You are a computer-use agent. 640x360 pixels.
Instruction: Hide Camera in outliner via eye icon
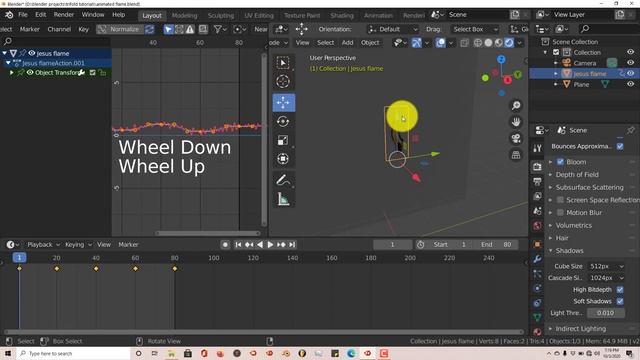pyautogui.click(x=631, y=63)
